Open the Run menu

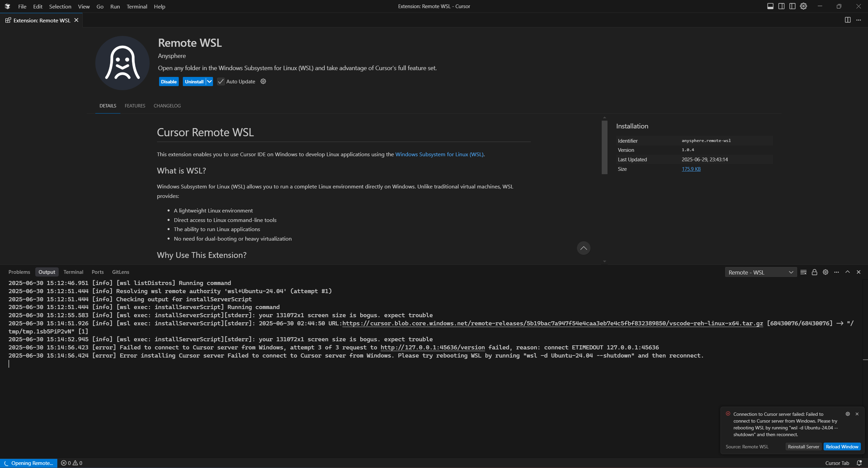coord(115,6)
